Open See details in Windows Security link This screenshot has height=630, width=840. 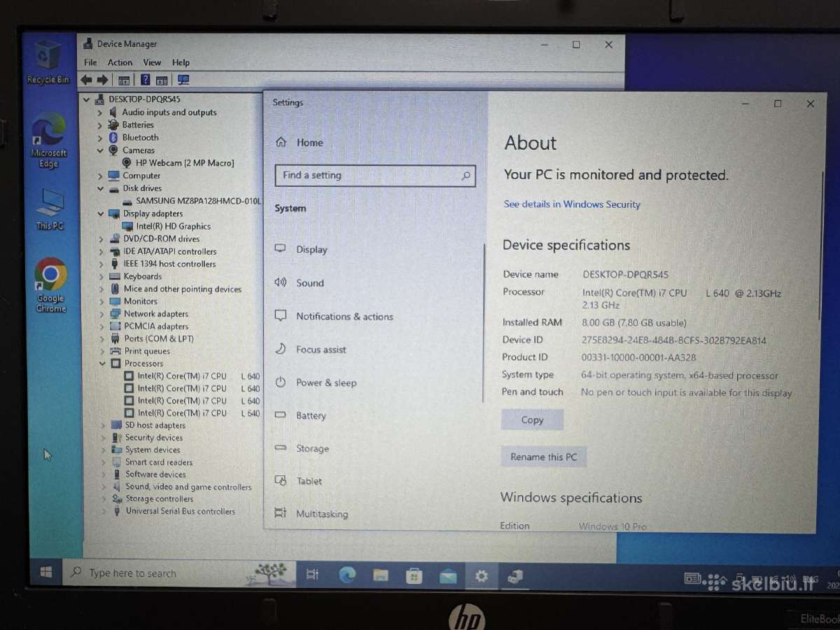click(x=572, y=204)
